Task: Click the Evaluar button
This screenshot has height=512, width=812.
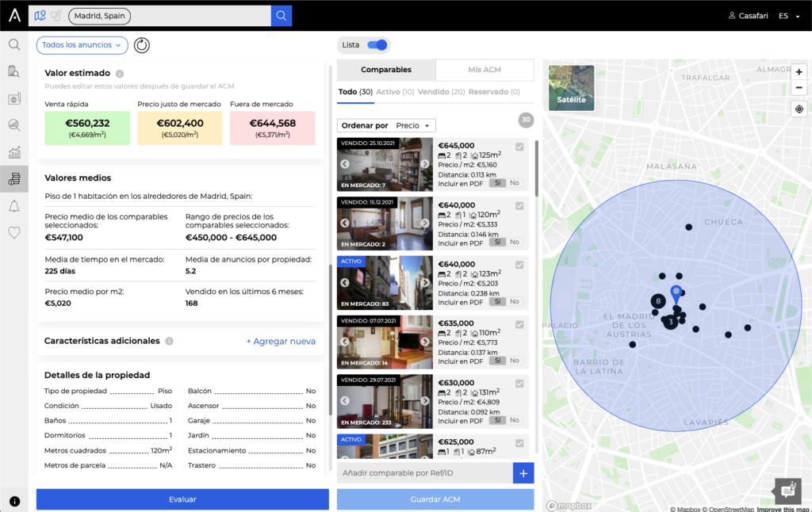Action: [182, 499]
